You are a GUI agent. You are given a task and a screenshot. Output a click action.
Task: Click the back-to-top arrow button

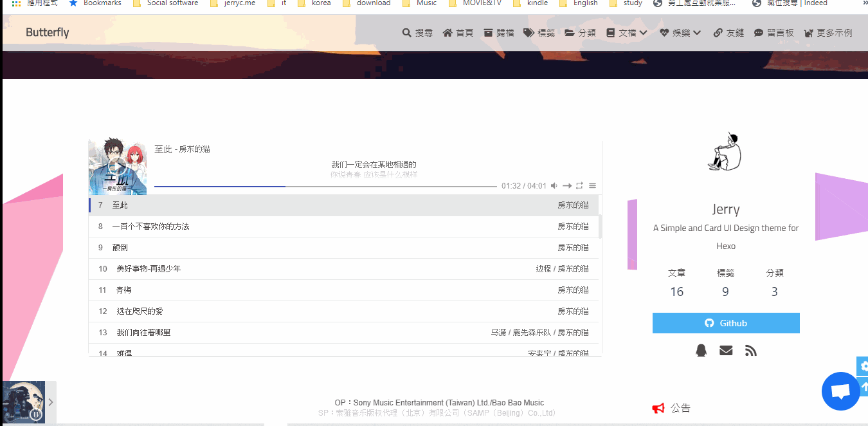[x=863, y=387]
